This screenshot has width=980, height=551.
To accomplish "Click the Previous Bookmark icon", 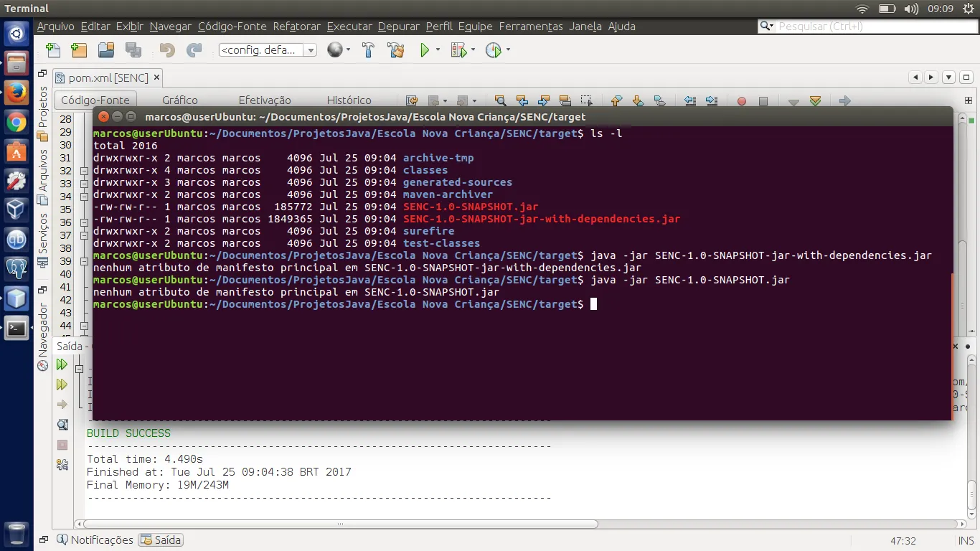I will tap(616, 101).
